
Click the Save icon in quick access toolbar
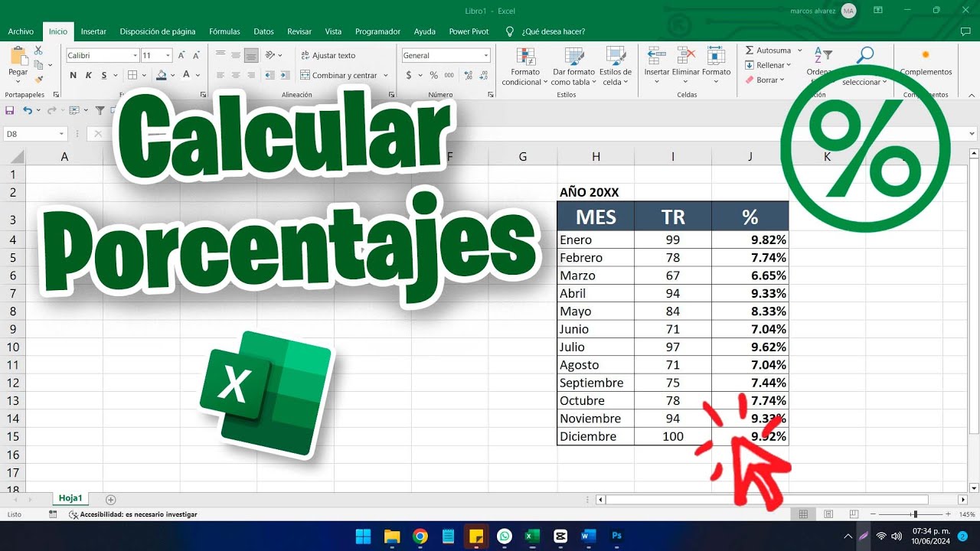pyautogui.click(x=10, y=110)
